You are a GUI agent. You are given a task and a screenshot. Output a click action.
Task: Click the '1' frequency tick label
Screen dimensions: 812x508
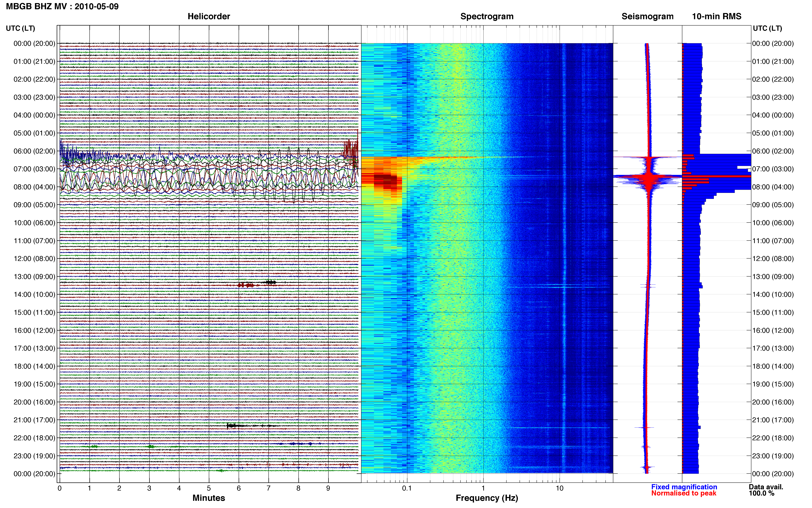[x=483, y=488]
